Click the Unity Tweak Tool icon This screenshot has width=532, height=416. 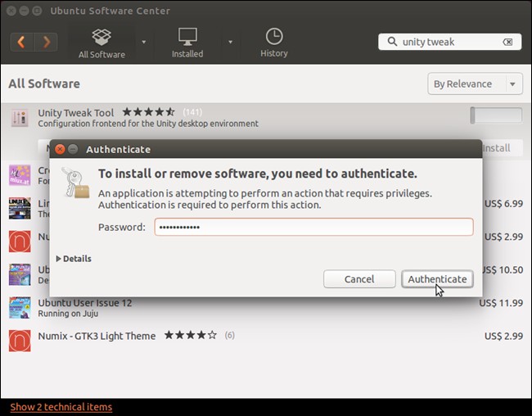point(20,118)
